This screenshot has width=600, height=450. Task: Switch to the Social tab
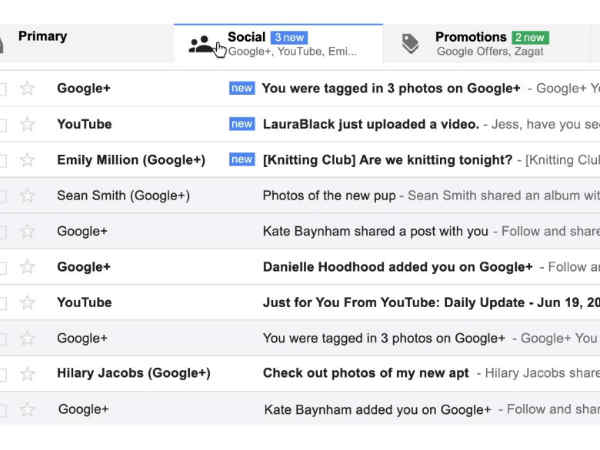click(x=278, y=43)
